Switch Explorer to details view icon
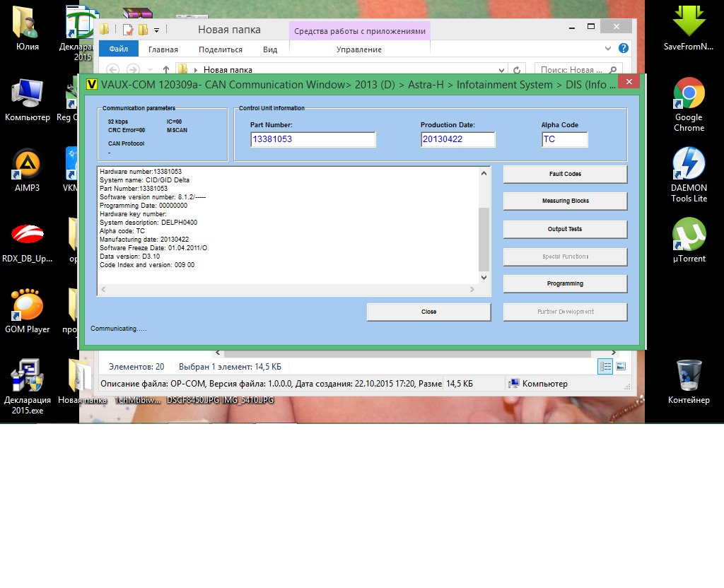724x588 pixels. point(605,367)
